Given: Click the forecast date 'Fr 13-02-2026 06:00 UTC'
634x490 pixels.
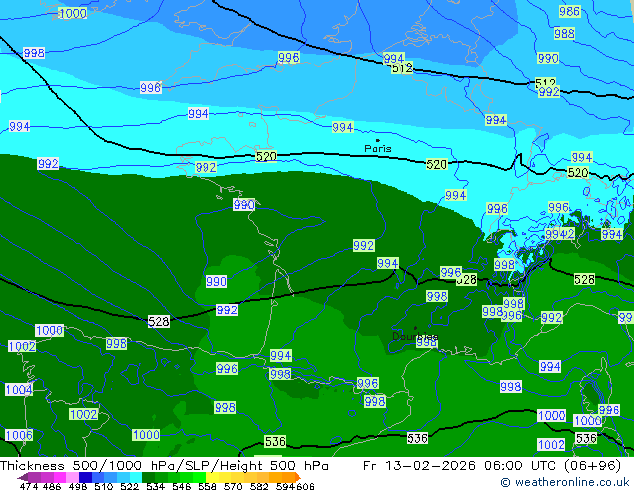Looking at the screenshot, I should tap(459, 466).
